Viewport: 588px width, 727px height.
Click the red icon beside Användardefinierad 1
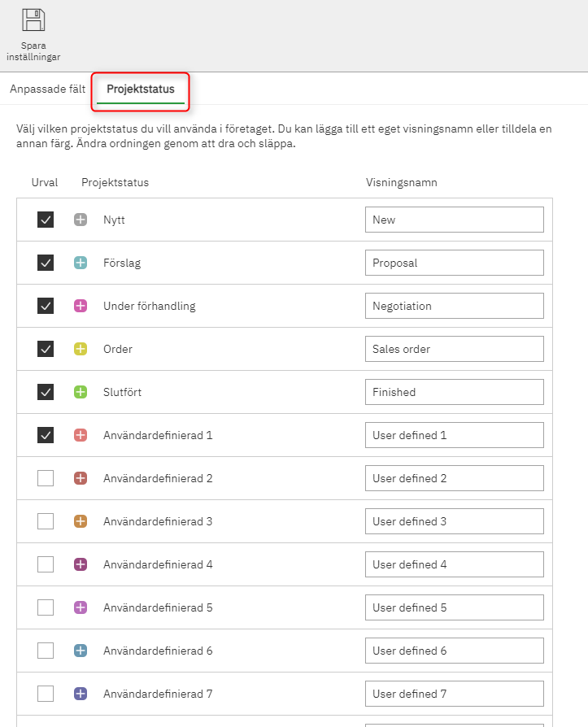pyautogui.click(x=81, y=435)
